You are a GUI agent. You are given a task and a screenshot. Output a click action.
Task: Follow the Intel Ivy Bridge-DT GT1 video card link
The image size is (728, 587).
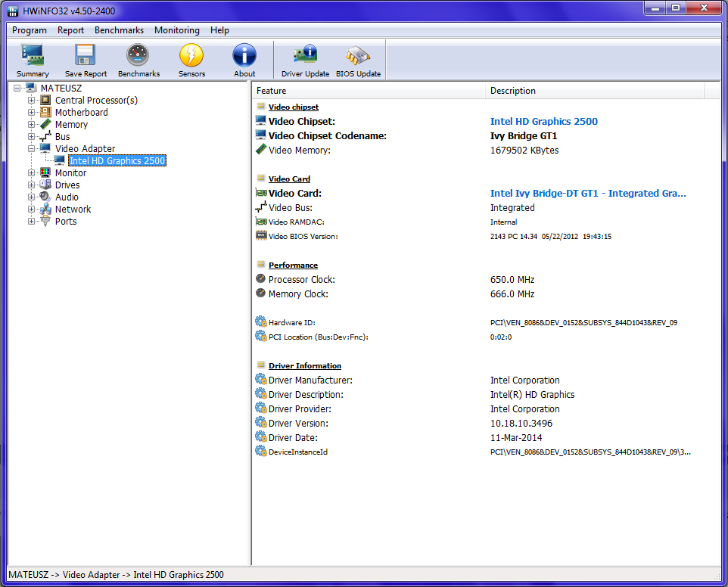coord(588,193)
